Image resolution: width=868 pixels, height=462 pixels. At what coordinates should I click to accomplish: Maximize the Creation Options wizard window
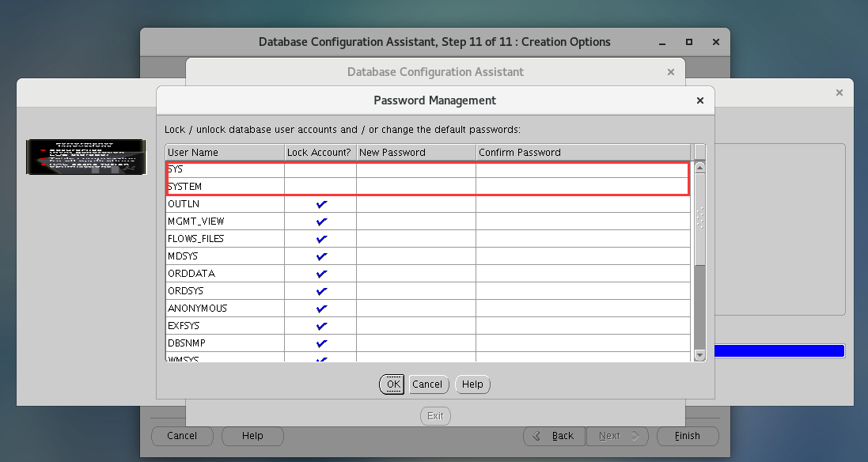coord(689,42)
